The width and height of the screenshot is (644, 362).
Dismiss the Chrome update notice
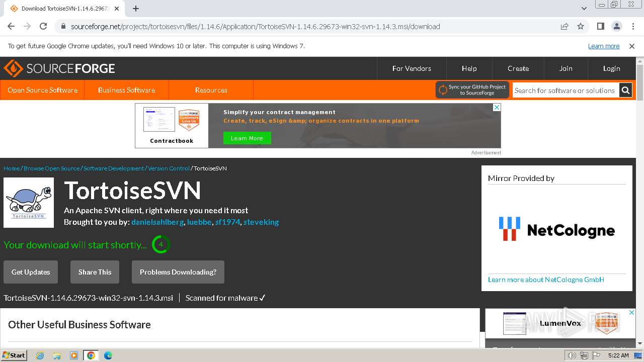[x=632, y=46]
